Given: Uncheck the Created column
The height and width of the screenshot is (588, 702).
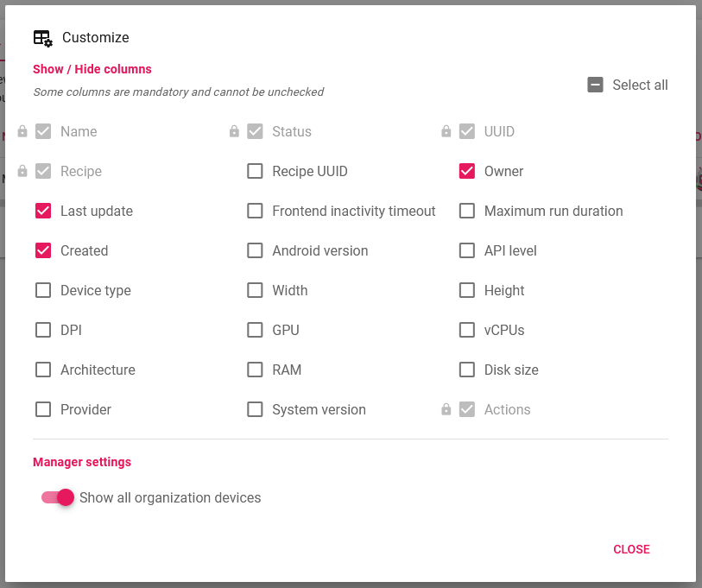Looking at the screenshot, I should [x=43, y=250].
